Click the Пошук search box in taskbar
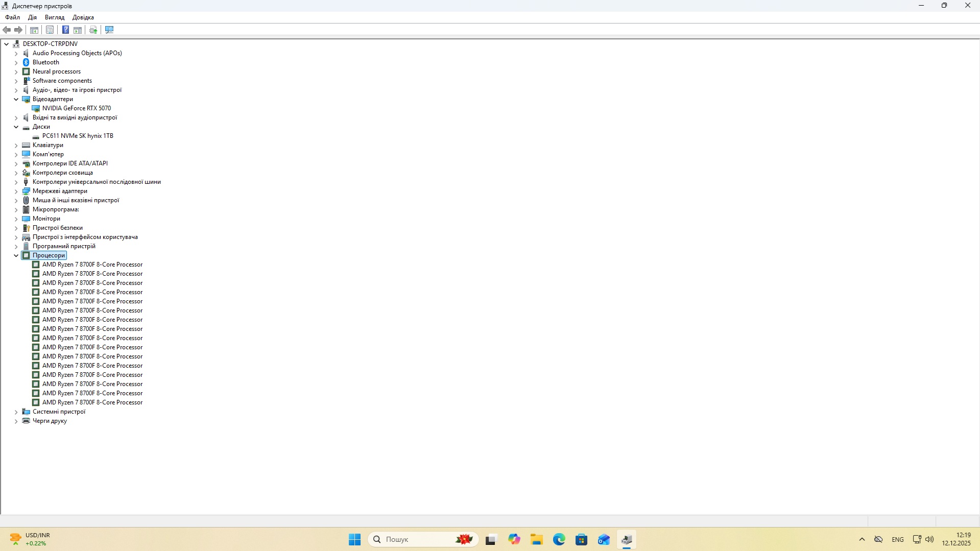This screenshot has height=551, width=980. point(414,539)
